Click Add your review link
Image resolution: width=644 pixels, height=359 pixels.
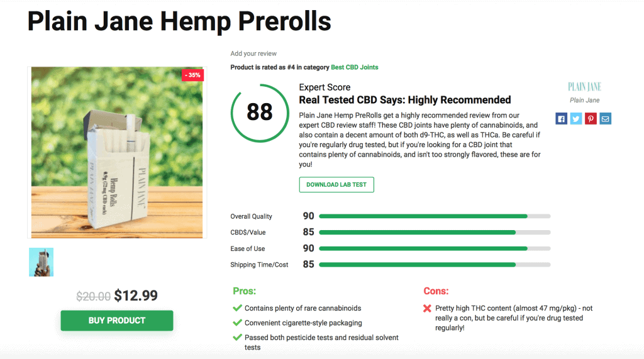click(x=253, y=53)
